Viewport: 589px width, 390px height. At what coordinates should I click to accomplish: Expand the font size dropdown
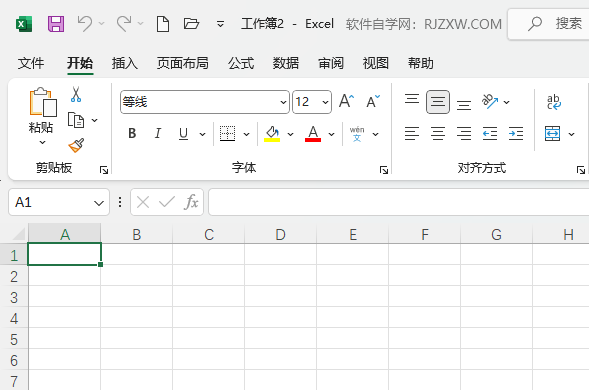[x=325, y=102]
